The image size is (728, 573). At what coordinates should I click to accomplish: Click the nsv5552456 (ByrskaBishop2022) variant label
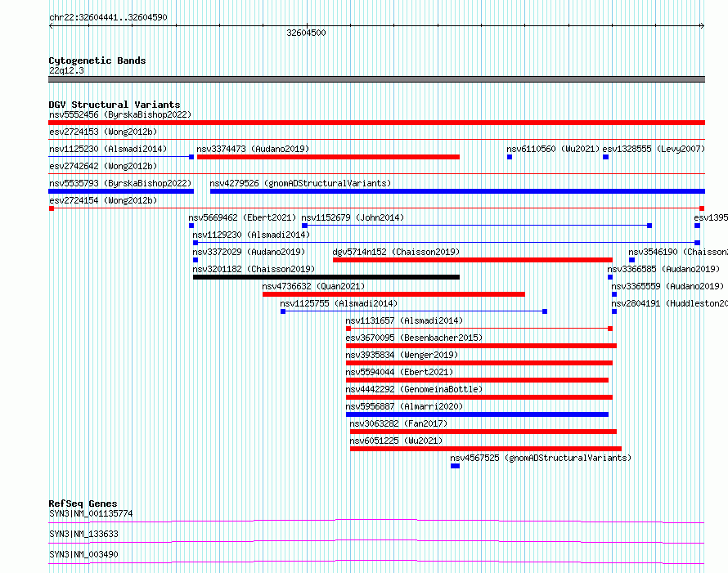pyautogui.click(x=120, y=114)
